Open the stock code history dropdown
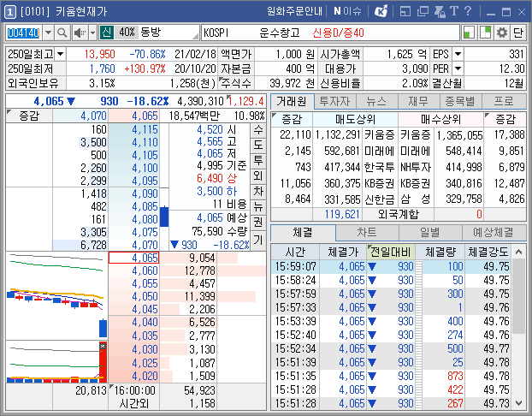532x416 pixels. click(48, 33)
